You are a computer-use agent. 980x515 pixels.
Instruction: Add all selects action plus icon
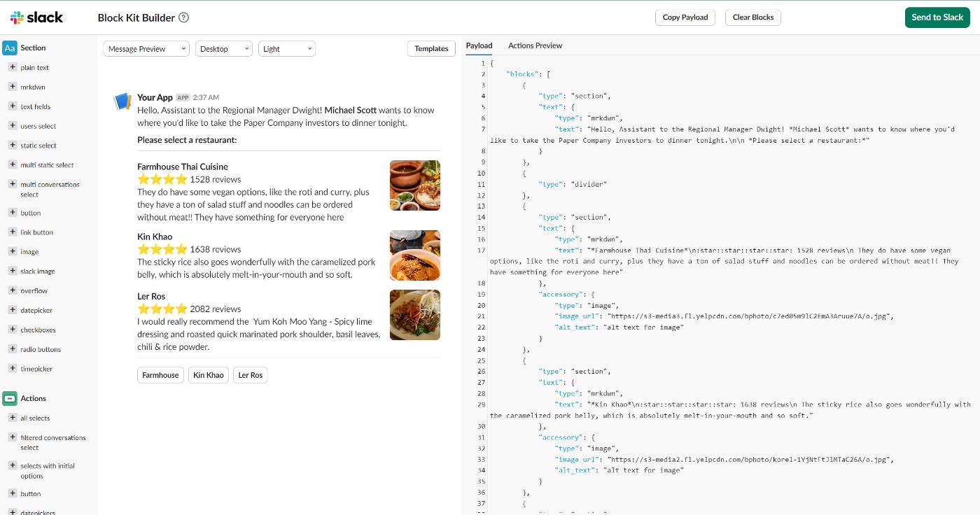click(x=13, y=418)
